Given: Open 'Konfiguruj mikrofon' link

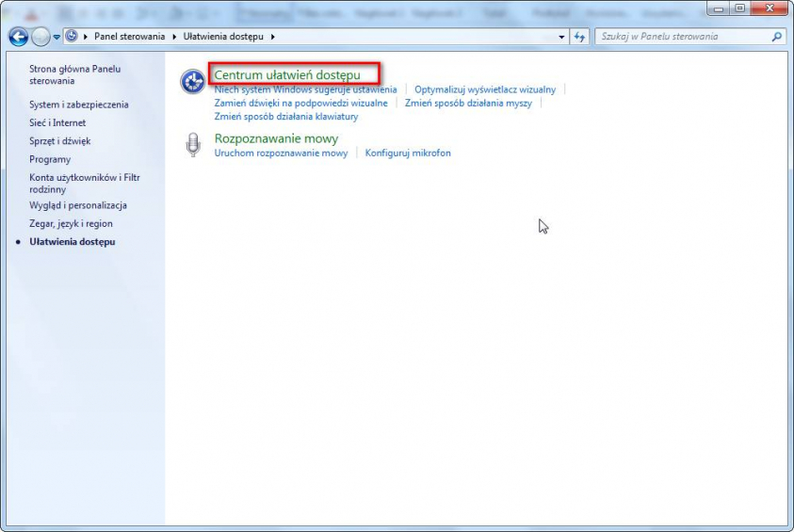Looking at the screenshot, I should tap(408, 153).
